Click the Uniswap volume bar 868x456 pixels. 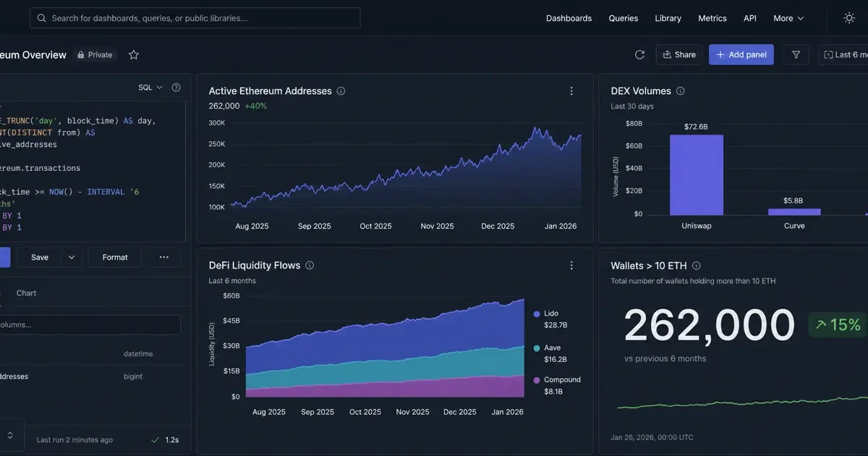[x=696, y=174]
